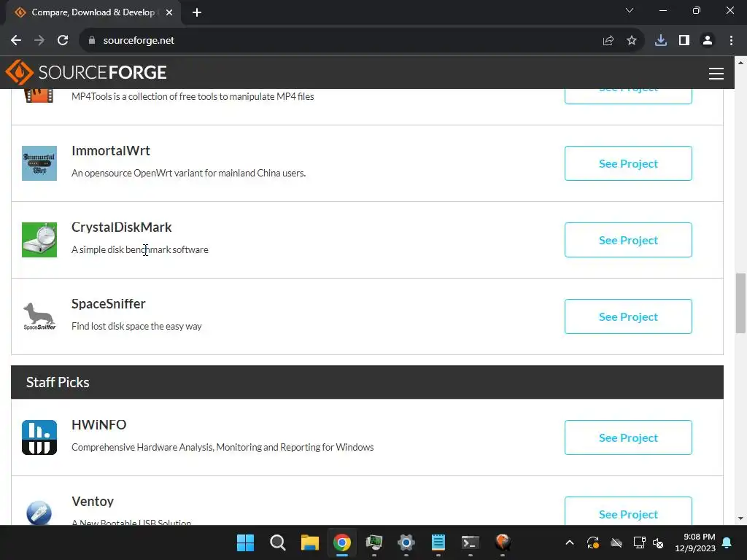Click 'A simple disk benchmark software' text
Viewport: 747px width, 560px height.
pos(139,249)
